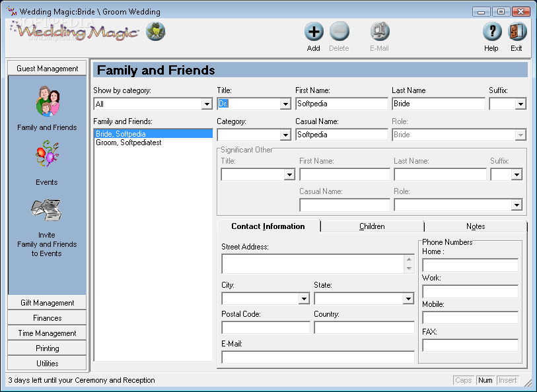The width and height of the screenshot is (537, 392).
Task: Switch to the Contact Information tab
Action: [x=268, y=226]
